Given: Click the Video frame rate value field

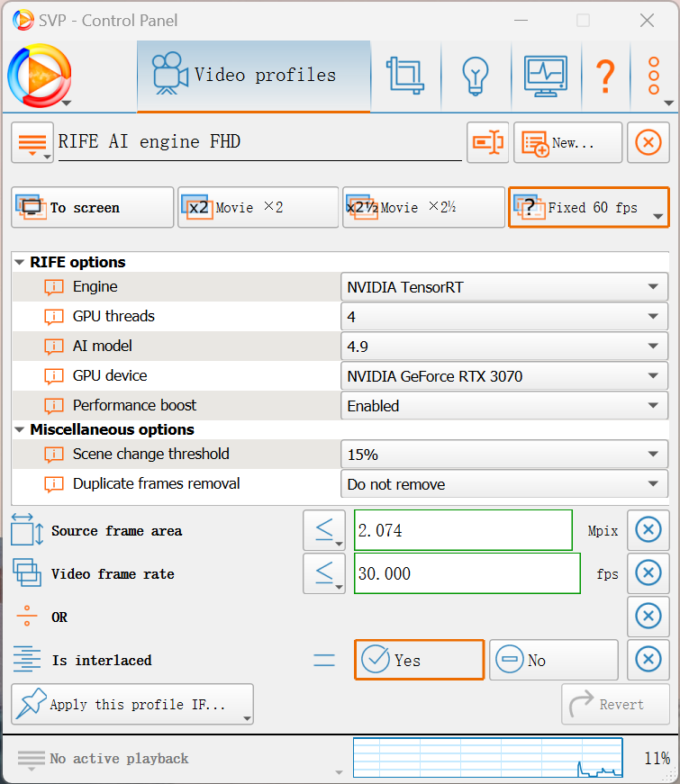Looking at the screenshot, I should pyautogui.click(x=467, y=573).
